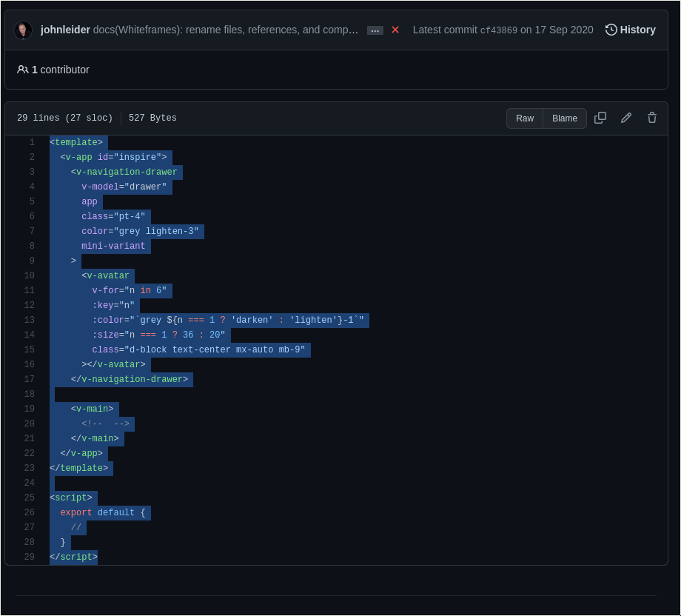Open the docs(Whiteframes) commit message link
681x616 pixels.
coord(226,30)
